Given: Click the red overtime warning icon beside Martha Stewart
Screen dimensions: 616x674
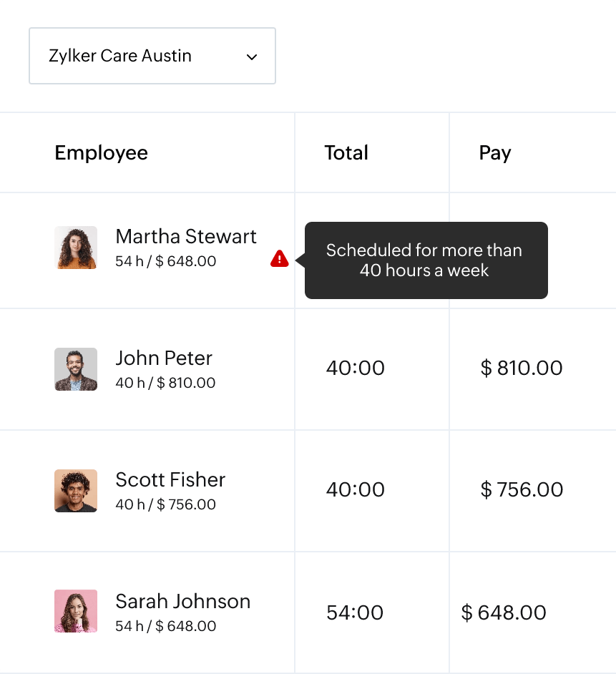Looking at the screenshot, I should pyautogui.click(x=280, y=259).
